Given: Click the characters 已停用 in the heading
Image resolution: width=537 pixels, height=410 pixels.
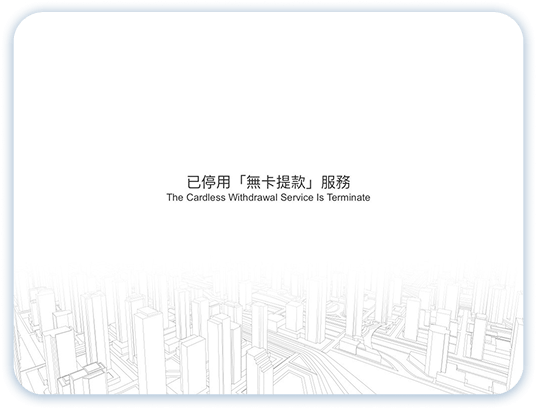Looking at the screenshot, I should pos(209,182).
